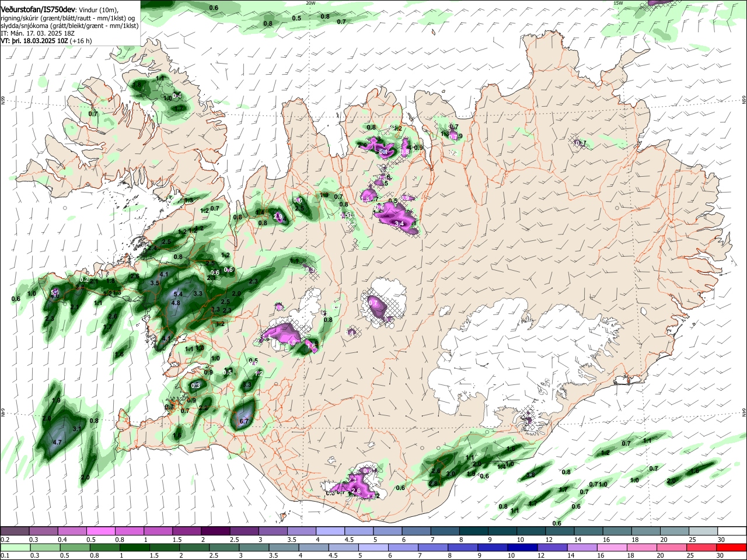This screenshot has width=747, height=560.
Task: Click the violet swatch between 12 and 14 in the lower legend
Action: (552, 547)
